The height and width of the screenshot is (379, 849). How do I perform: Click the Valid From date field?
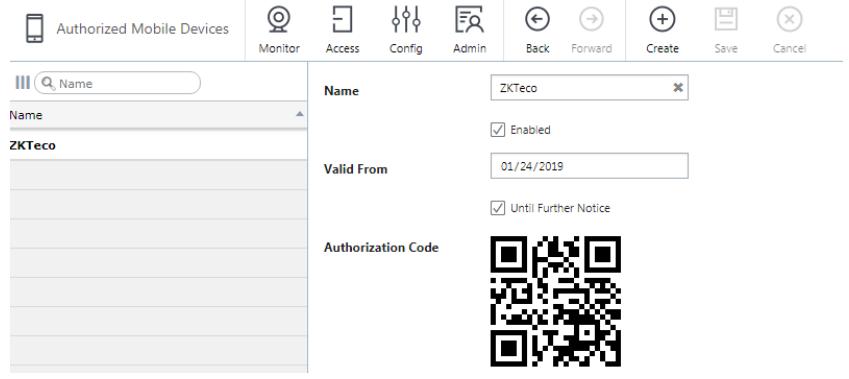click(589, 166)
